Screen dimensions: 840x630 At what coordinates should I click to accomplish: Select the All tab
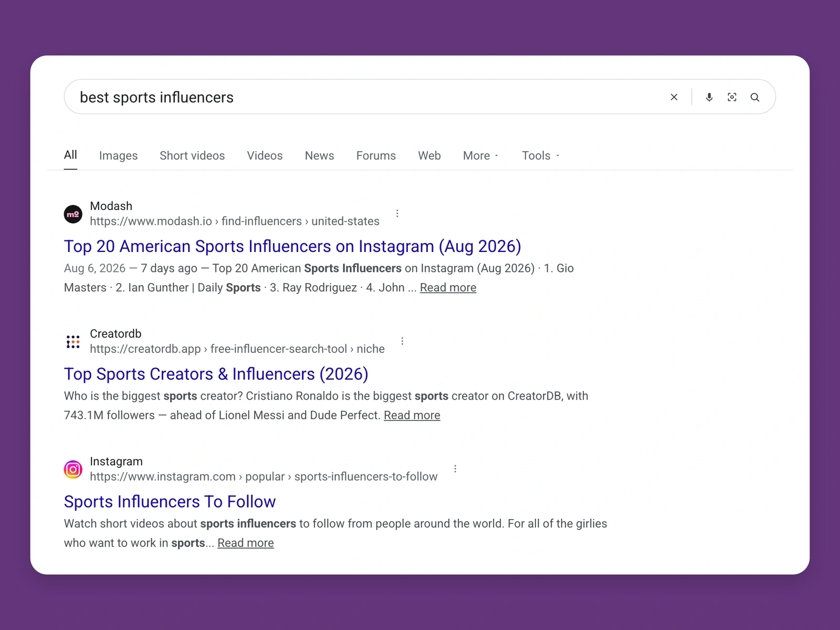point(70,155)
